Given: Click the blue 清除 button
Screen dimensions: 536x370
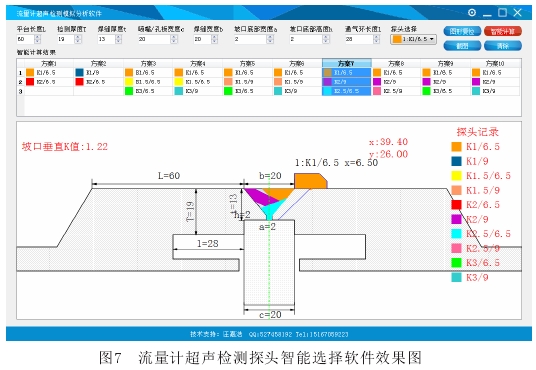Looking at the screenshot, I should (x=502, y=45).
